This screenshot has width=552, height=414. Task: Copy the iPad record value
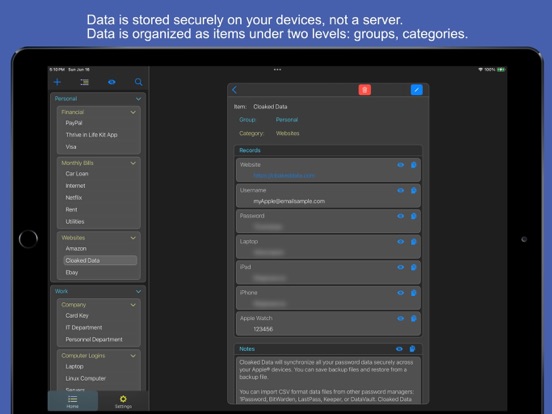click(x=414, y=267)
